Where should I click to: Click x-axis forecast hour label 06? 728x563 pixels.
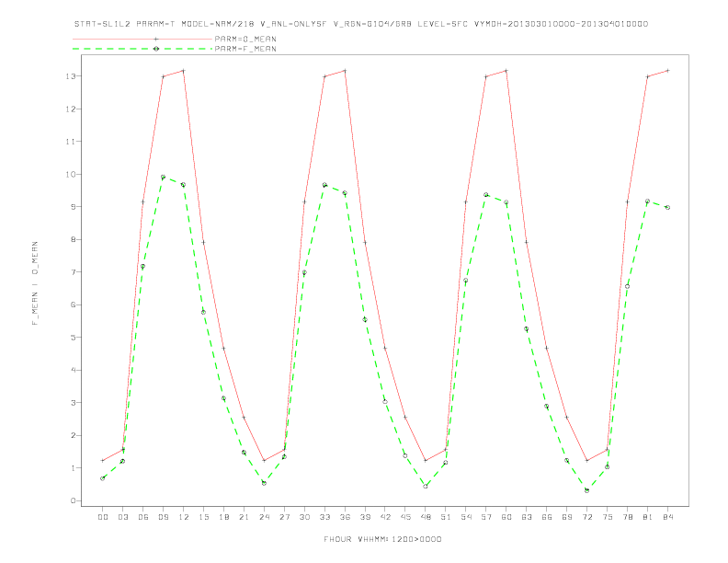tap(143, 517)
